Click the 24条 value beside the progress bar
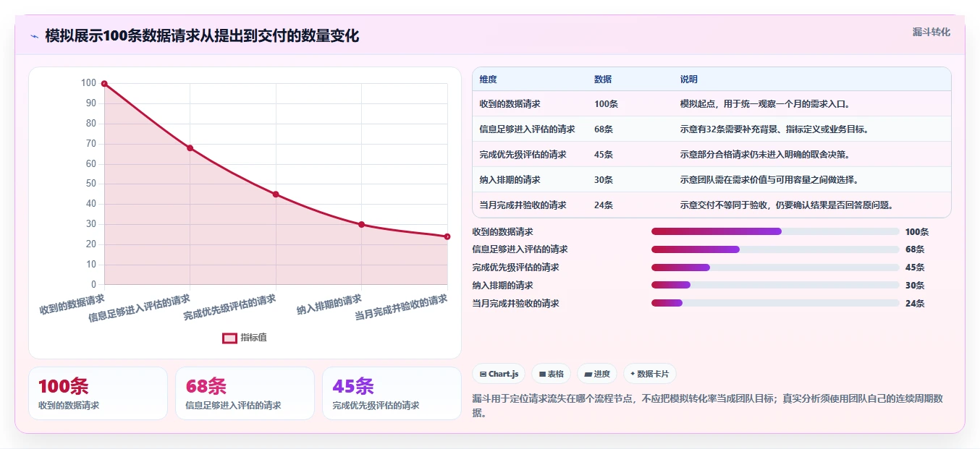 pyautogui.click(x=915, y=304)
